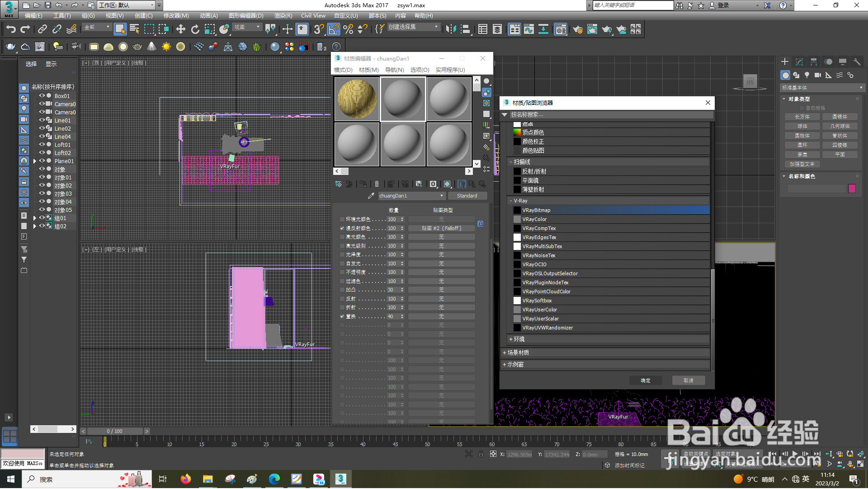Click the help question mark toolbar icon
Image resolution: width=868 pixels, height=489 pixels.
336,47
